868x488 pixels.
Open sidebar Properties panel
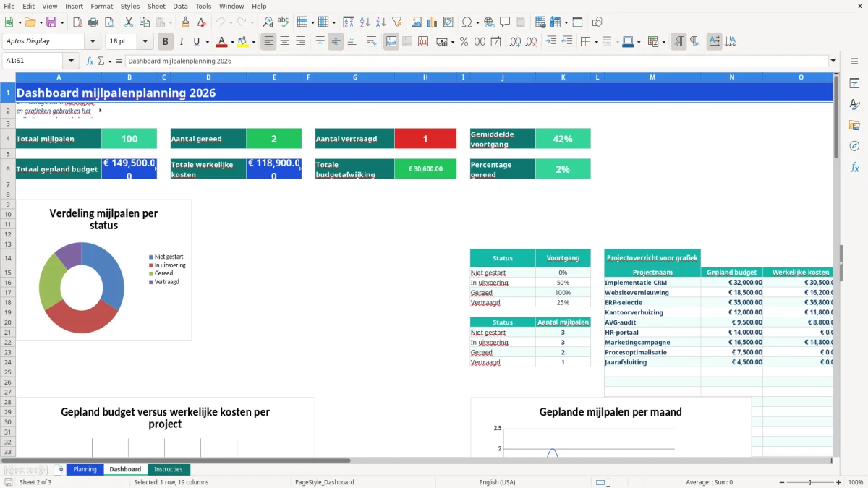(x=854, y=83)
